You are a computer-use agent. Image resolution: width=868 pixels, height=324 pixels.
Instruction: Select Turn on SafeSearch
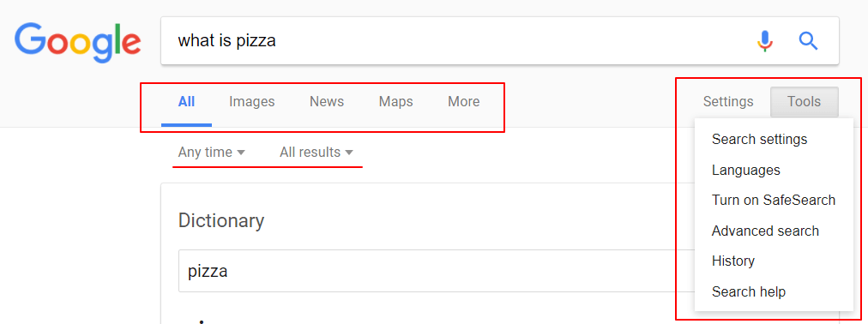(x=774, y=200)
